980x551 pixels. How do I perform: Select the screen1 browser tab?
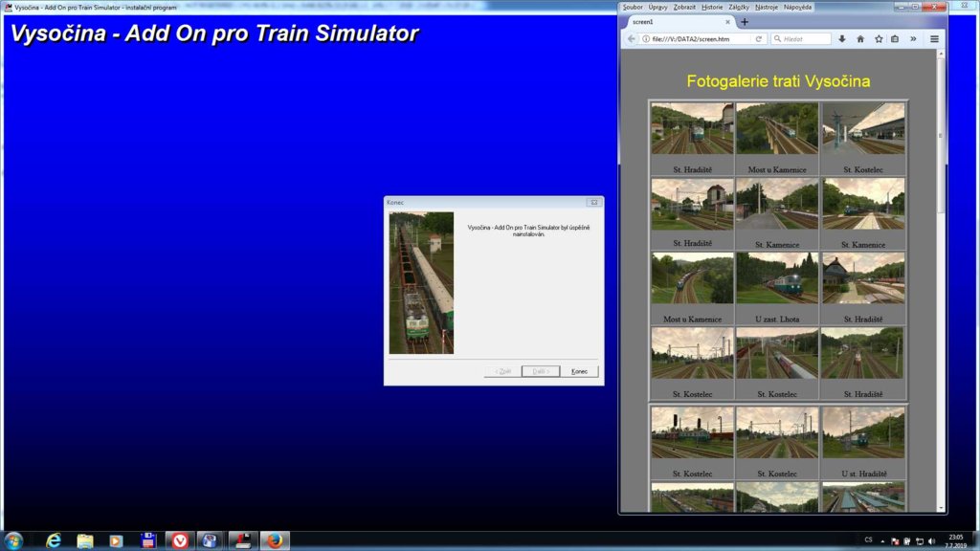pyautogui.click(x=679, y=22)
